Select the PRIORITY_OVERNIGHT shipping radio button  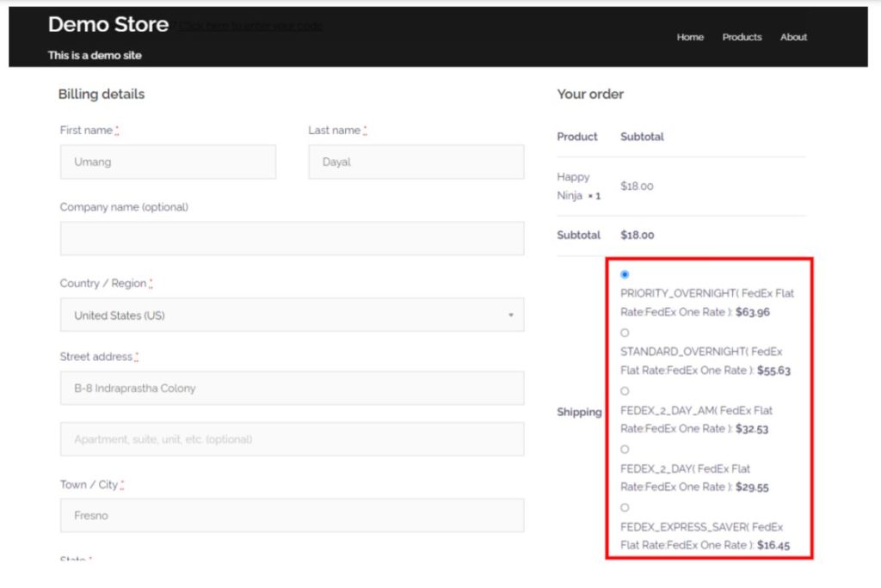625,274
